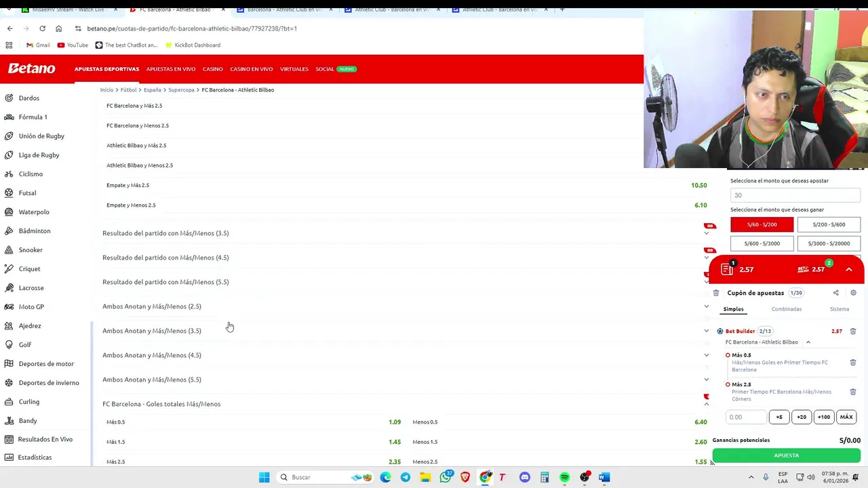Image resolution: width=868 pixels, height=488 pixels.
Task: Add +5 to stake
Action: coord(778,417)
